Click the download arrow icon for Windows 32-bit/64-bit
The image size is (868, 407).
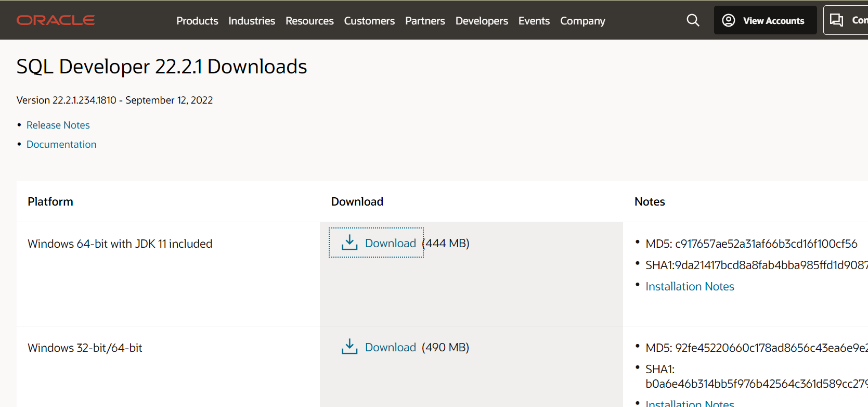click(349, 346)
